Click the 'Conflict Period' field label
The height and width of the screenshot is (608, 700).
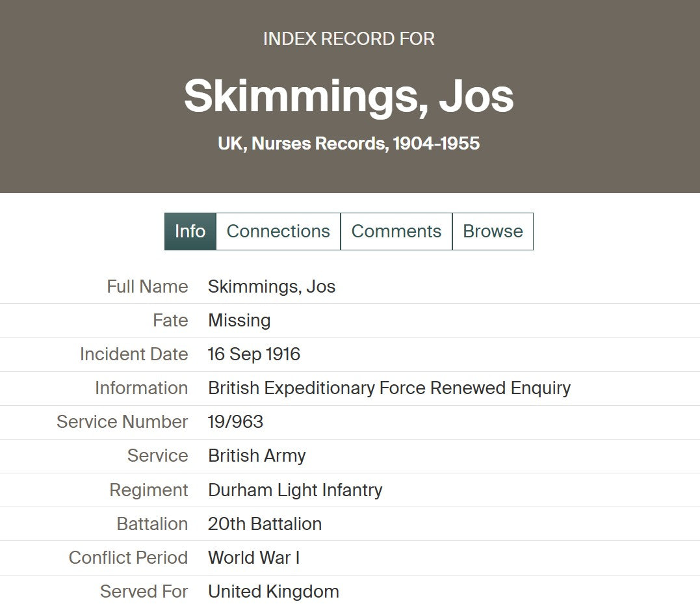coord(128,558)
